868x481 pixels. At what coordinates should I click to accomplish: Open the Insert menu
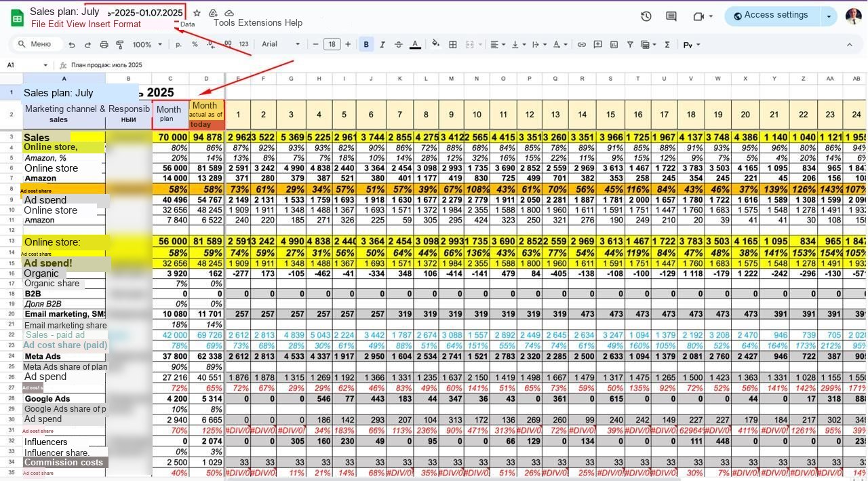coord(99,24)
